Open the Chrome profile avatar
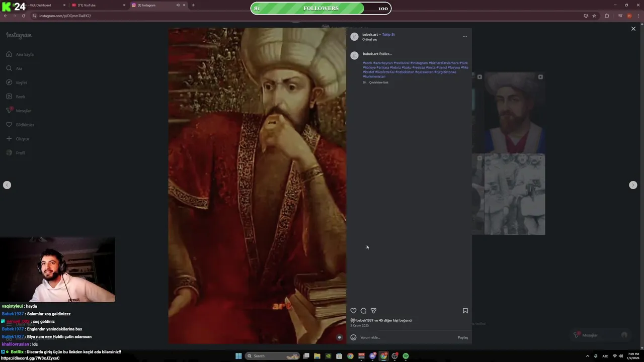Screen dimensions: 644x362 pyautogui.click(x=629, y=16)
